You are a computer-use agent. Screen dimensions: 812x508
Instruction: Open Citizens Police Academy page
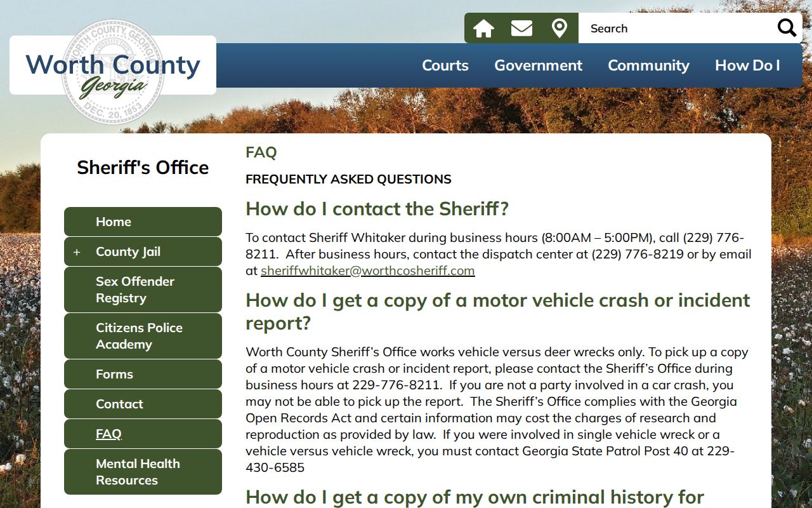click(143, 336)
